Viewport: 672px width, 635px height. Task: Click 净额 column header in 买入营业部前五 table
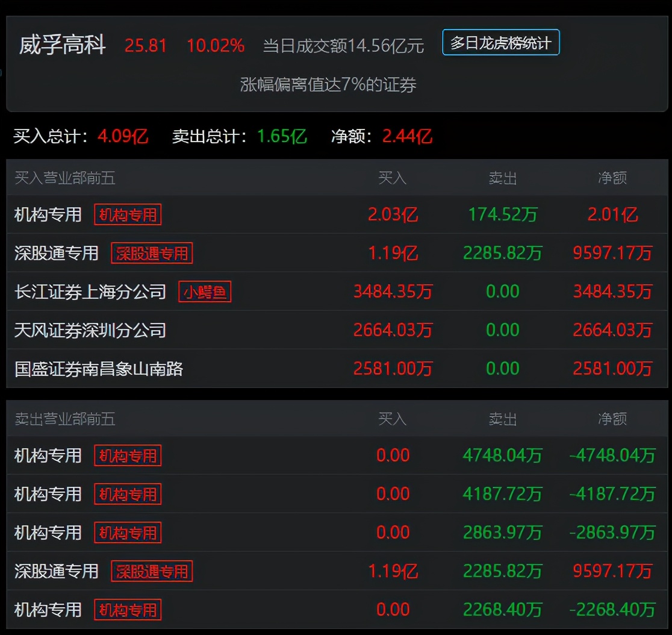point(612,178)
